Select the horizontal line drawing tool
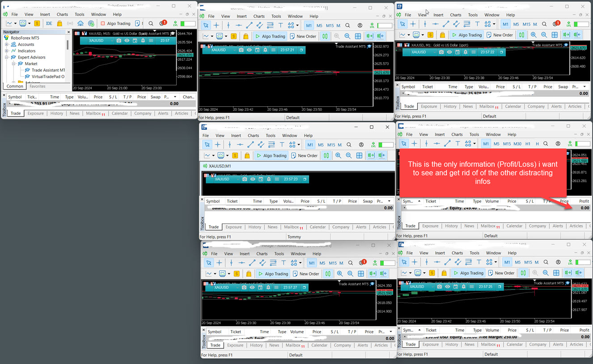 [x=239, y=25]
